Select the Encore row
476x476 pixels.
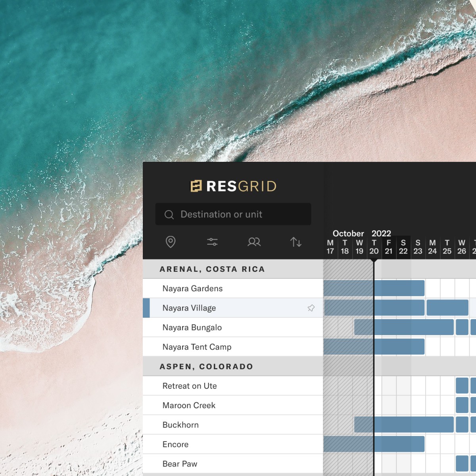[233, 444]
